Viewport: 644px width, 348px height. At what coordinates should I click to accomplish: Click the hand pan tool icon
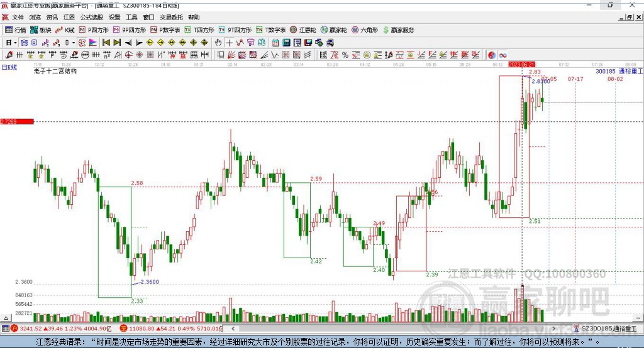coord(218,42)
